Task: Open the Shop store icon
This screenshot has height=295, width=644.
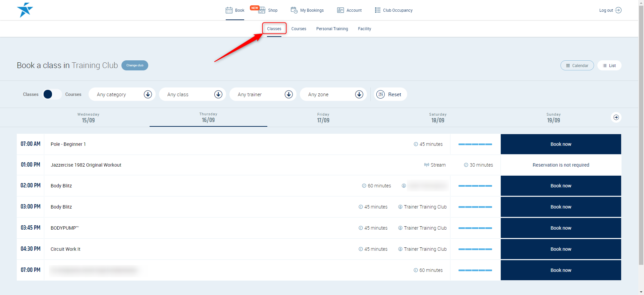Action: tap(262, 10)
